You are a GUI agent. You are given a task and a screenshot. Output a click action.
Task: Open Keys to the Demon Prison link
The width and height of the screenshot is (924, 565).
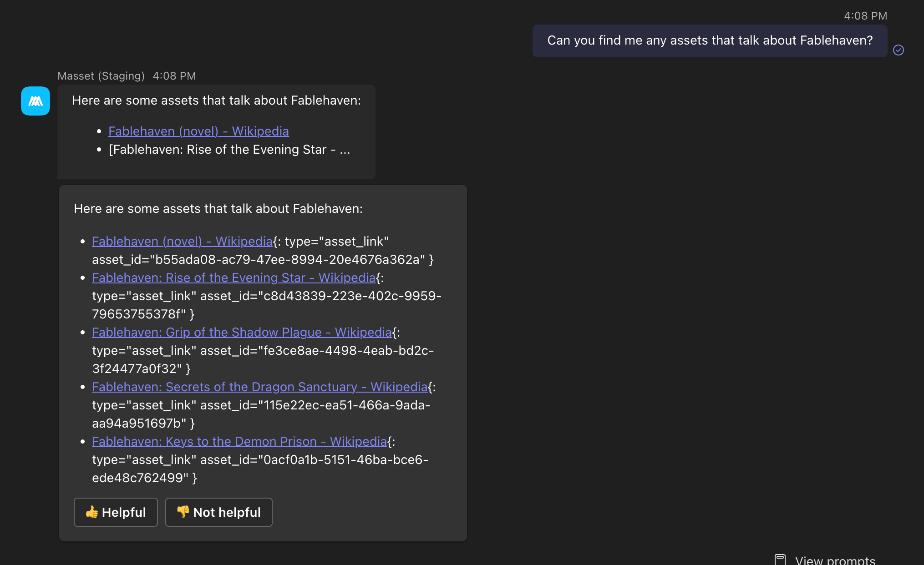point(239,441)
